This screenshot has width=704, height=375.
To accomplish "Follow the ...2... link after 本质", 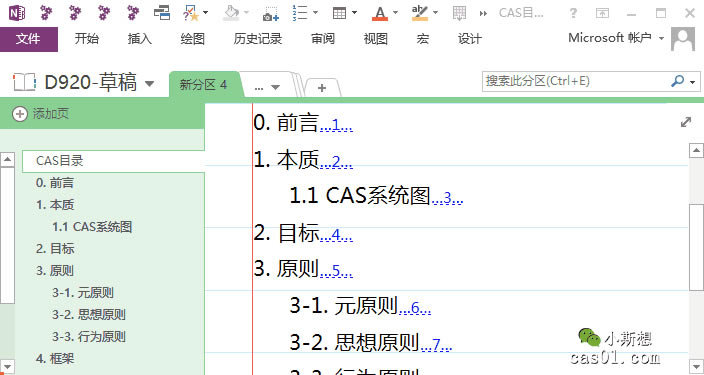I will 336,162.
